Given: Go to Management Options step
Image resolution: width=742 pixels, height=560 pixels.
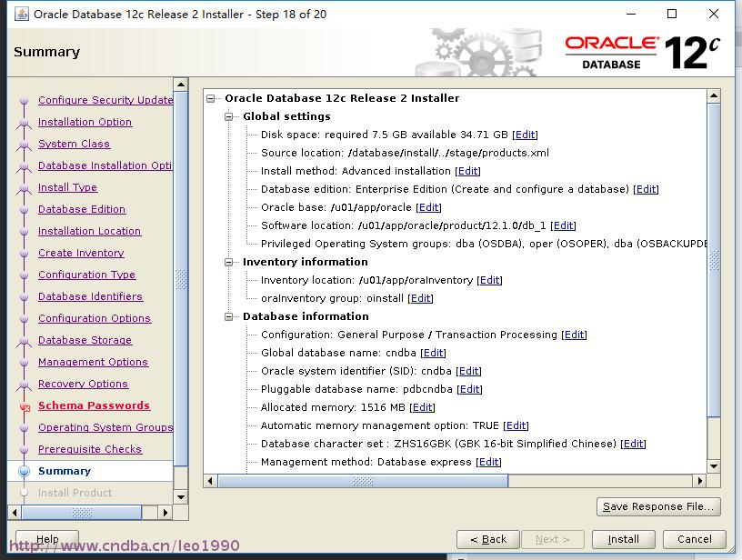Looking at the screenshot, I should pos(94,362).
